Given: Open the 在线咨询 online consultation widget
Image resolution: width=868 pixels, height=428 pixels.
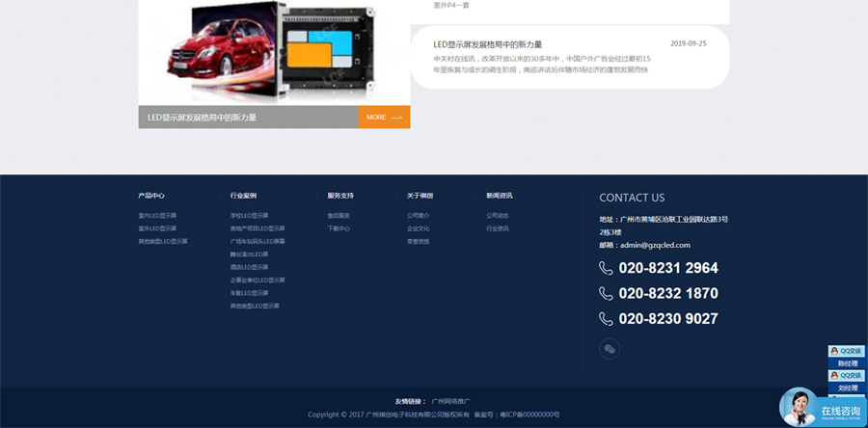Looking at the screenshot, I should 822,409.
